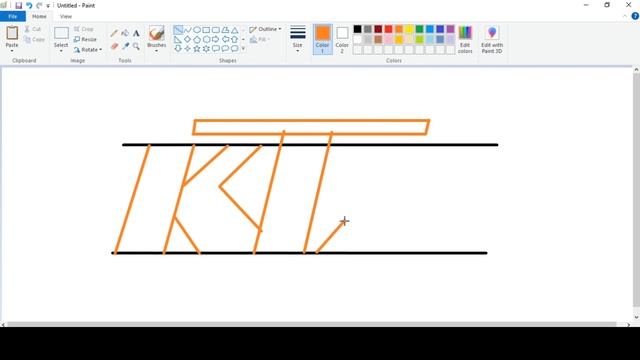The height and width of the screenshot is (360, 640).
Task: Pick the green color swatch
Action: (x=420, y=29)
